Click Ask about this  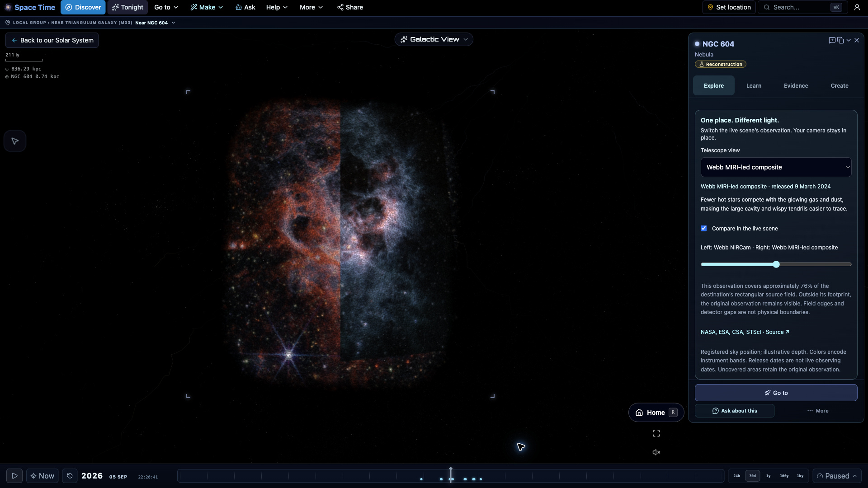(735, 411)
